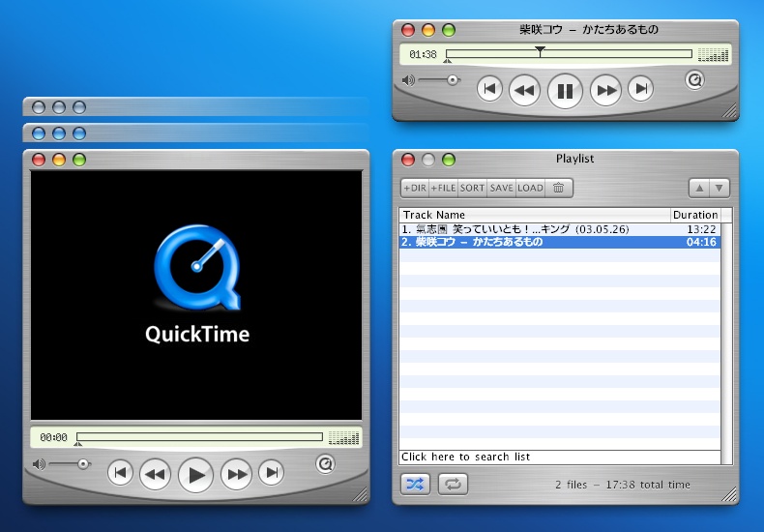Toggle repeat mode in Playlist window
The height and width of the screenshot is (532, 764).
pyautogui.click(x=453, y=485)
